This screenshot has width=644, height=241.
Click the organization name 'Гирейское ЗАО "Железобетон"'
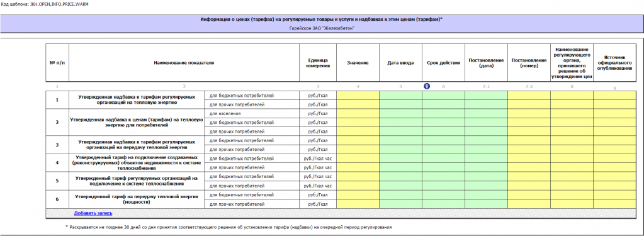point(322,28)
